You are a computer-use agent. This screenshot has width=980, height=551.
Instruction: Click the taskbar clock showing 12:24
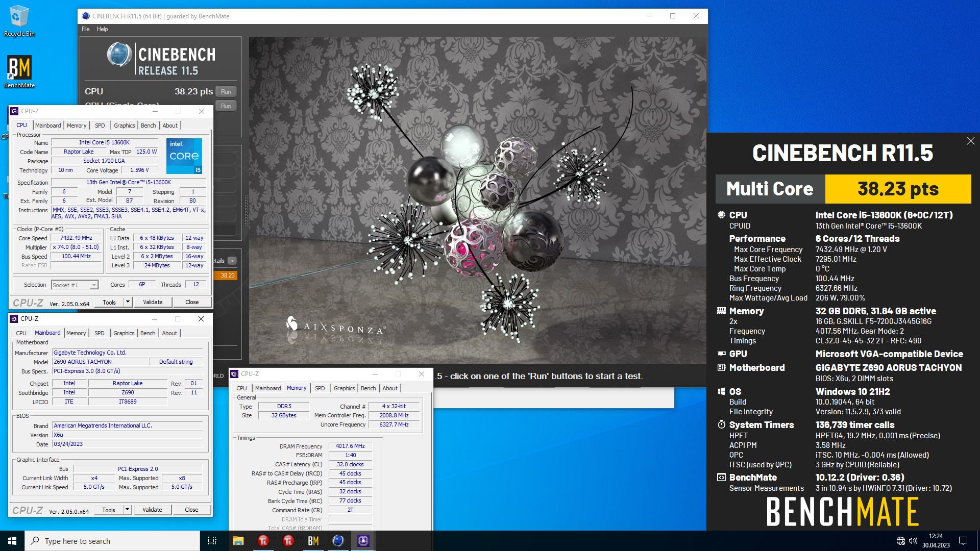click(x=936, y=541)
